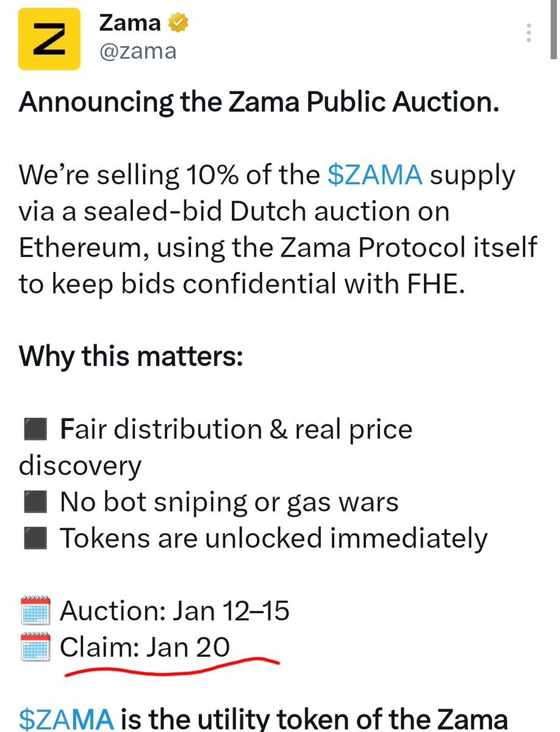Click the "Announcing the Zama Public Auction" headline
The height and width of the screenshot is (732, 560).
coord(259,102)
